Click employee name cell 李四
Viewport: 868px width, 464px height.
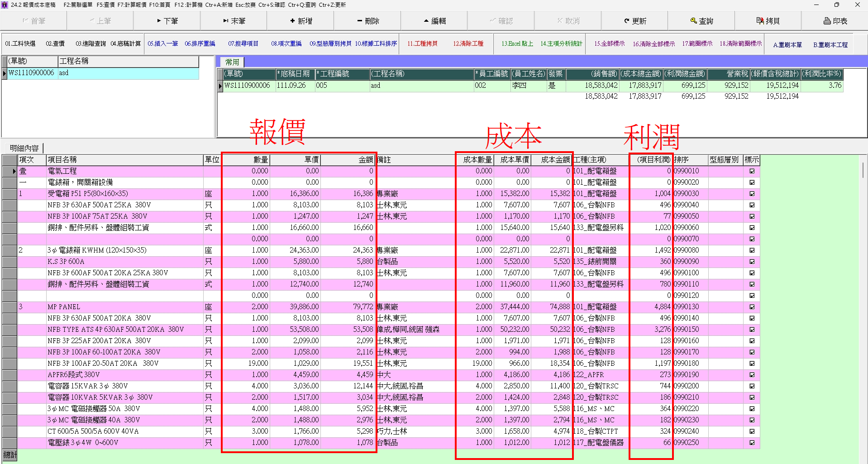tap(529, 86)
